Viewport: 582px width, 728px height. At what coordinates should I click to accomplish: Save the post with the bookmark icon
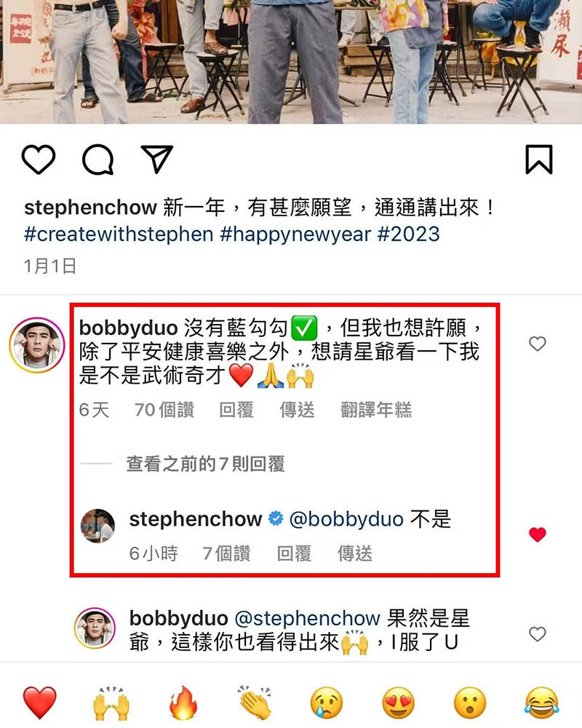(539, 159)
